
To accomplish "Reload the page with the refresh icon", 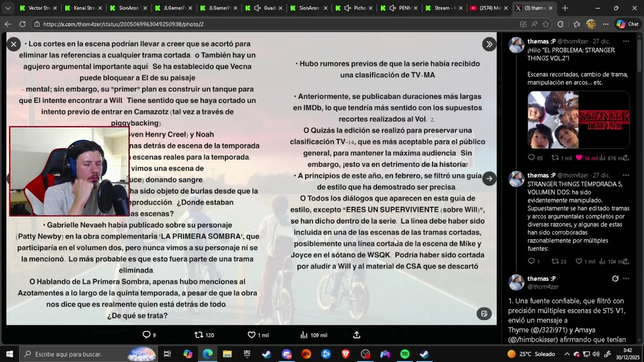I will click(x=22, y=24).
